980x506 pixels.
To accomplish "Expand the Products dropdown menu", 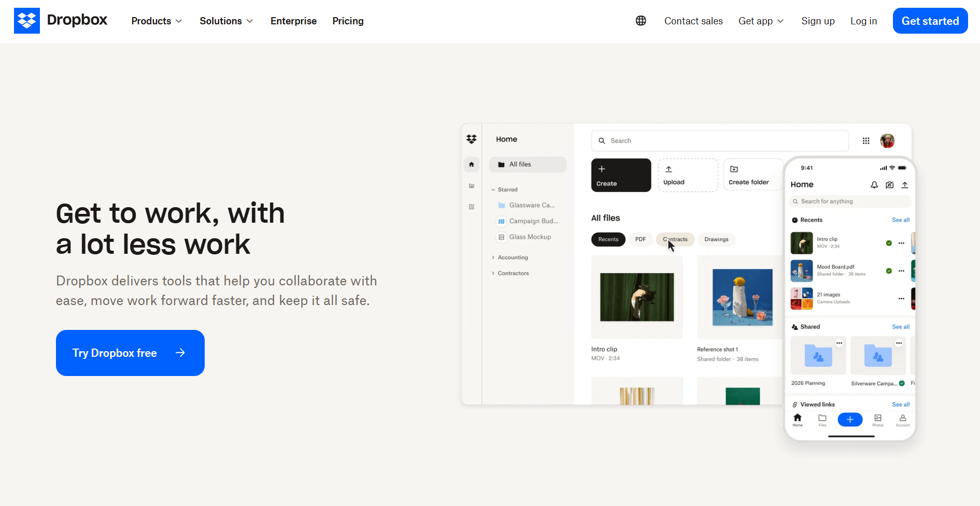I will coord(157,21).
